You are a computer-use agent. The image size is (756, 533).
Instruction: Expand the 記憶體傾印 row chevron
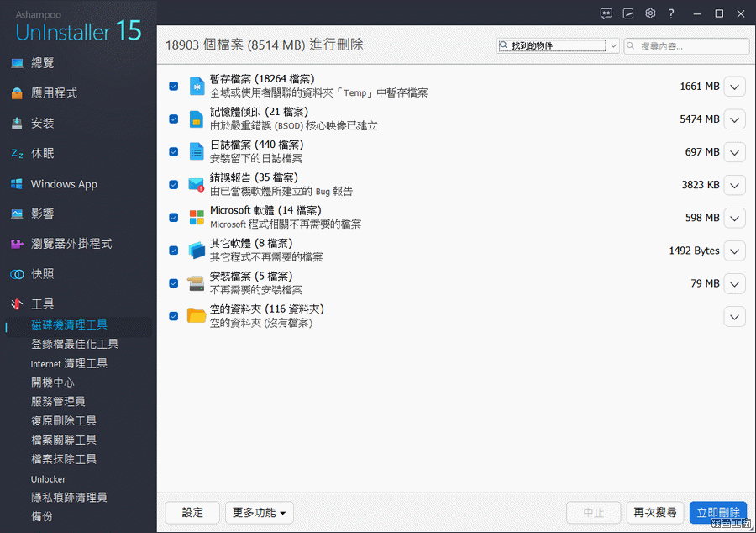click(734, 119)
